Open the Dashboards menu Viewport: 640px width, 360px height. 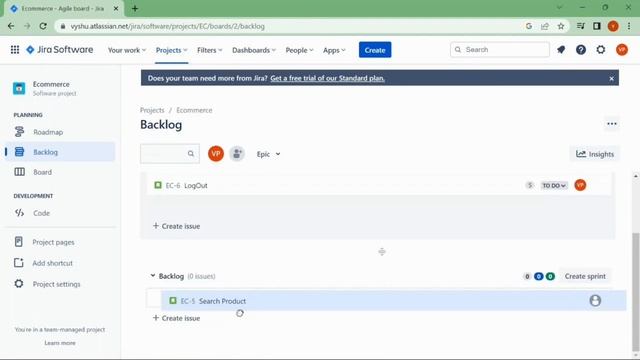coord(254,50)
